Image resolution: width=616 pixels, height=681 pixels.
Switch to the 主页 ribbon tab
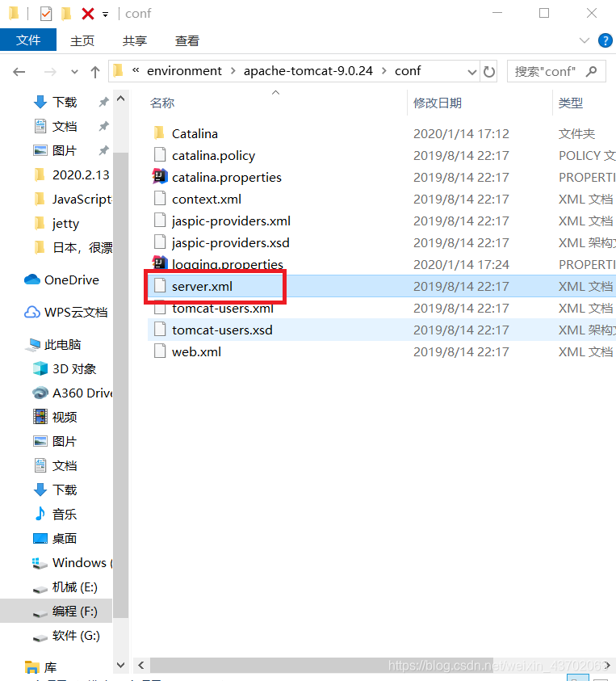coord(82,41)
